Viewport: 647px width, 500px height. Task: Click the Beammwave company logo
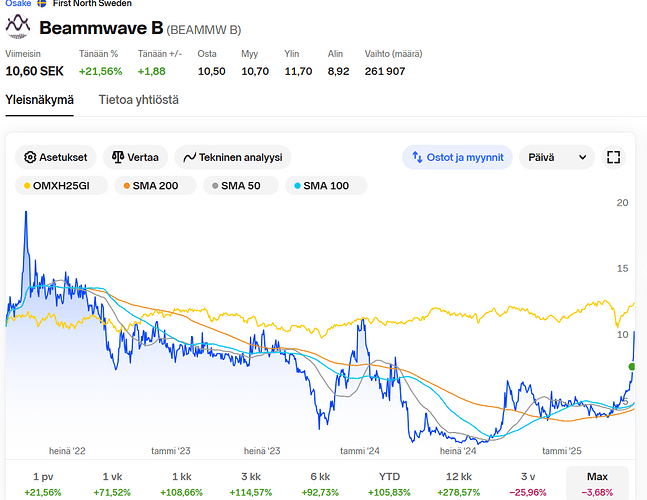(x=18, y=26)
